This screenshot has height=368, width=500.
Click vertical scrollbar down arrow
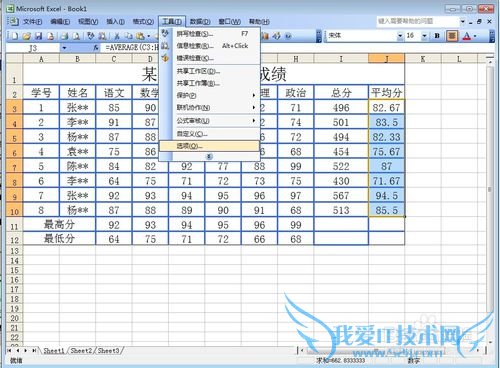point(490,342)
